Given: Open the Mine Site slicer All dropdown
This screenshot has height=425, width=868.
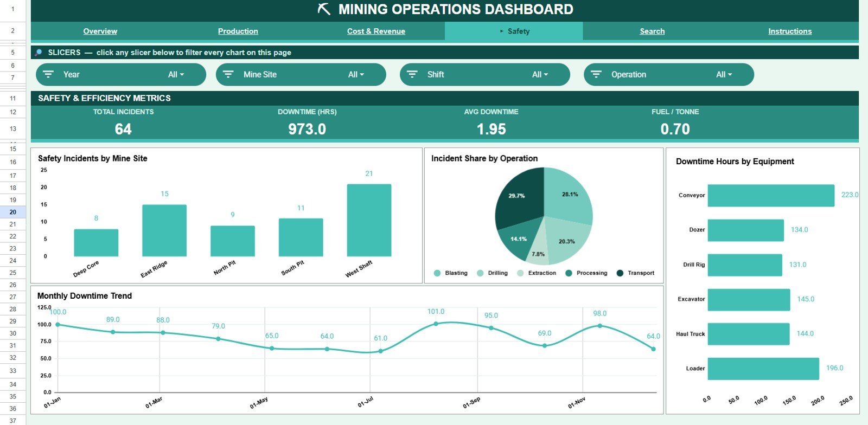Looking at the screenshot, I should click(x=356, y=75).
